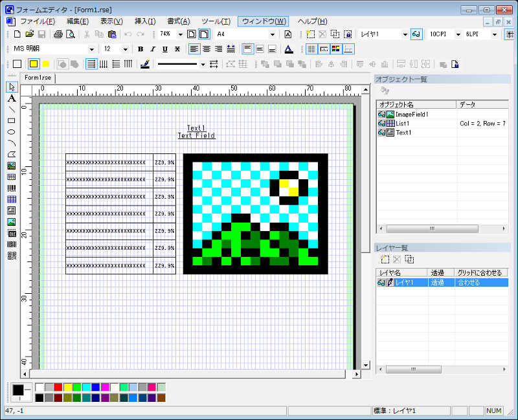Pick the image field tool in the toolbox

coord(12,222)
